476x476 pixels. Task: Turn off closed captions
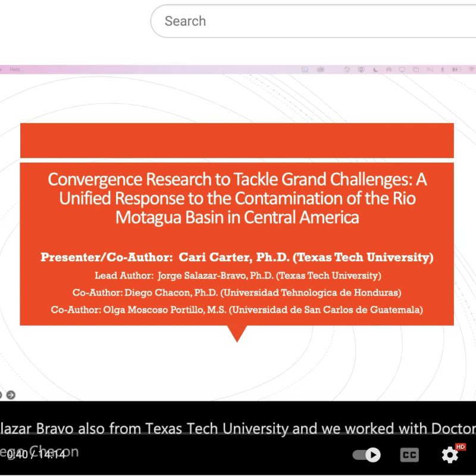pos(409,455)
